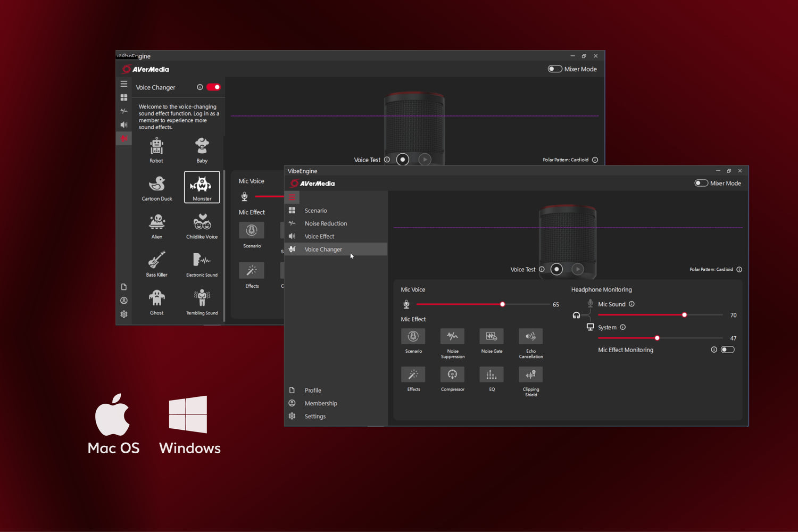Toggle Mixer Mode in front window

(x=701, y=183)
